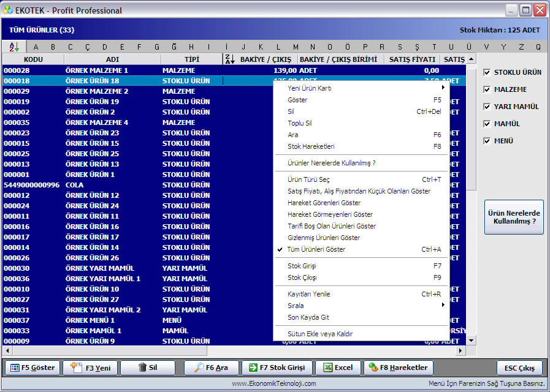
Task: Click the Ürün Nerelerde Kullanılmış ? button
Action: [514, 217]
